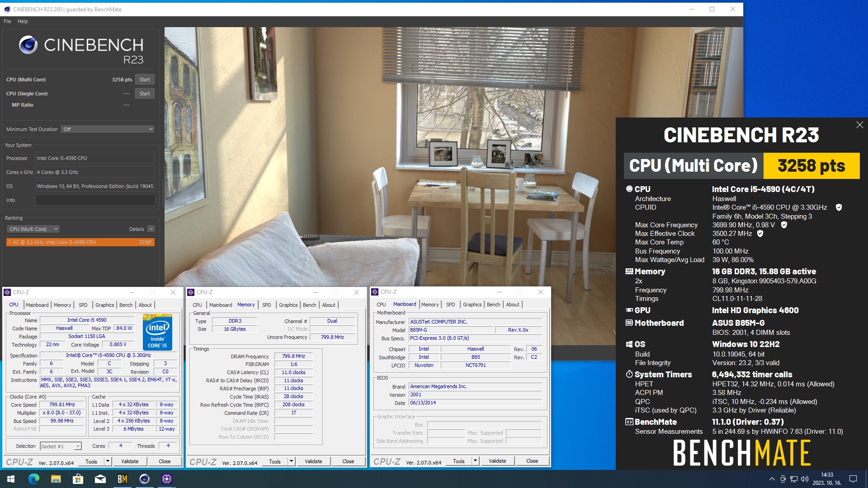This screenshot has width=868, height=488.
Task: Open the notification center icon
Action: point(853,479)
